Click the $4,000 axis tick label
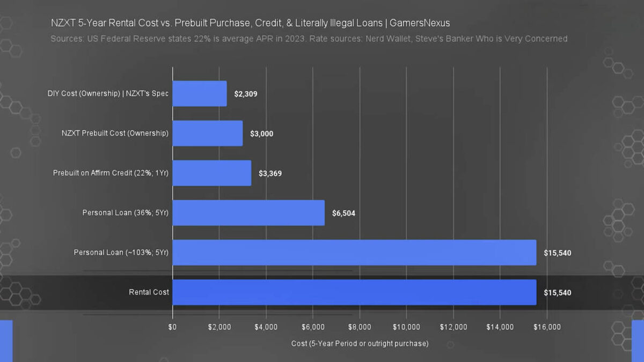 (266, 327)
